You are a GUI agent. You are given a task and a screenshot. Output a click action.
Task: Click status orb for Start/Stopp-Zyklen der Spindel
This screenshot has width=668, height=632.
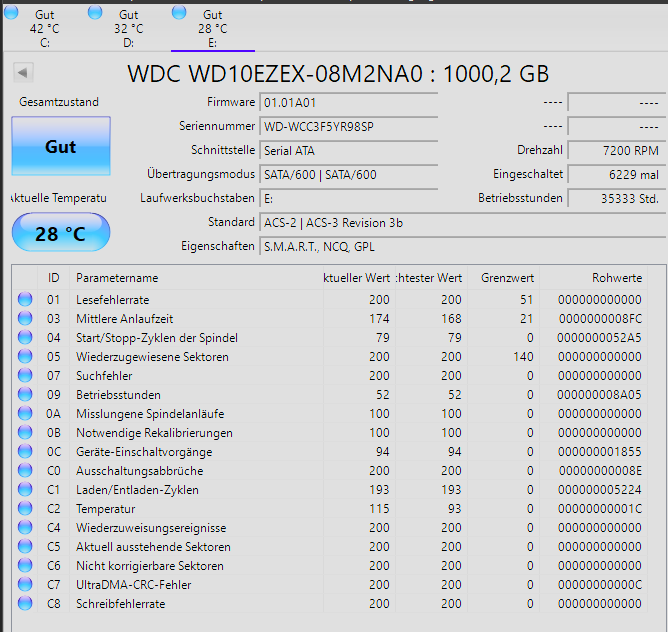(x=25, y=337)
